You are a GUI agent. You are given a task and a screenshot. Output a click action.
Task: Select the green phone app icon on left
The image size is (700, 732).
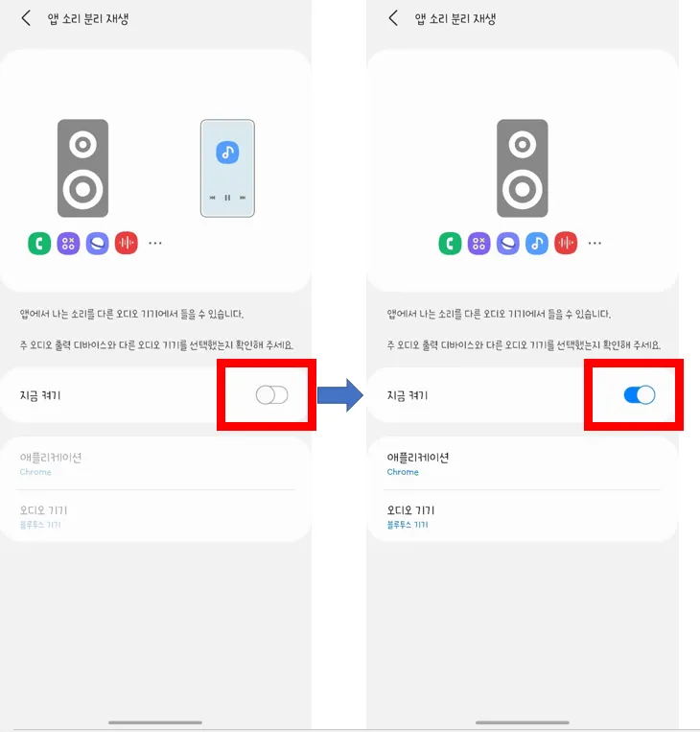point(39,244)
